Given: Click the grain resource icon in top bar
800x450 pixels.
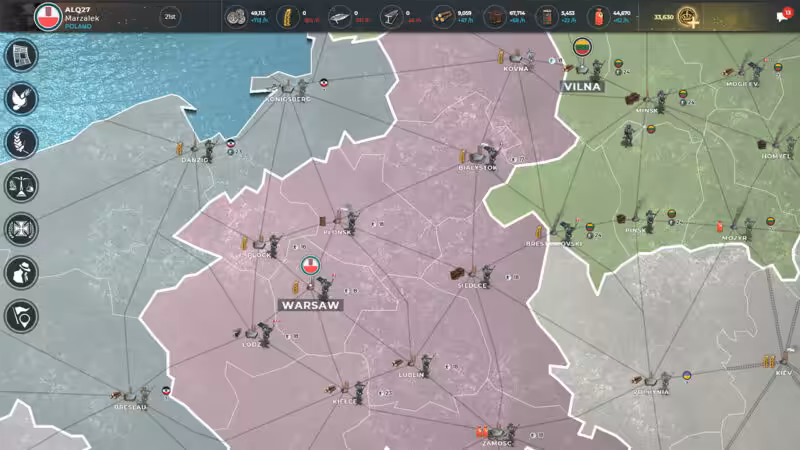Looking at the screenshot, I should [287, 17].
